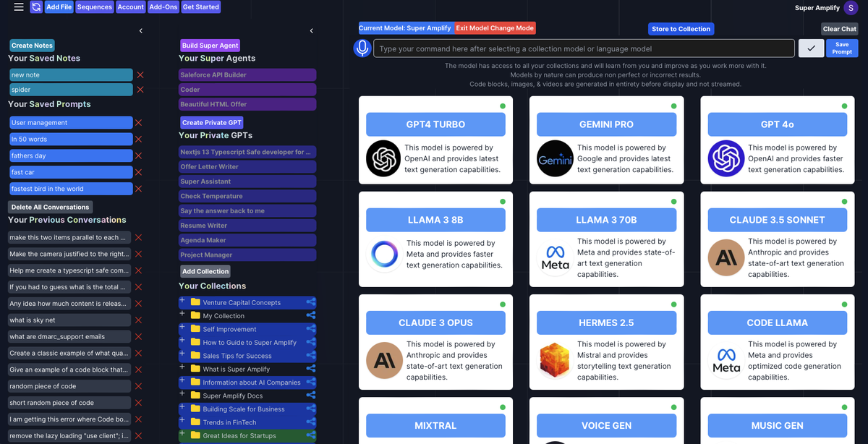Collapse the notes panel with left chevron

coord(141,31)
